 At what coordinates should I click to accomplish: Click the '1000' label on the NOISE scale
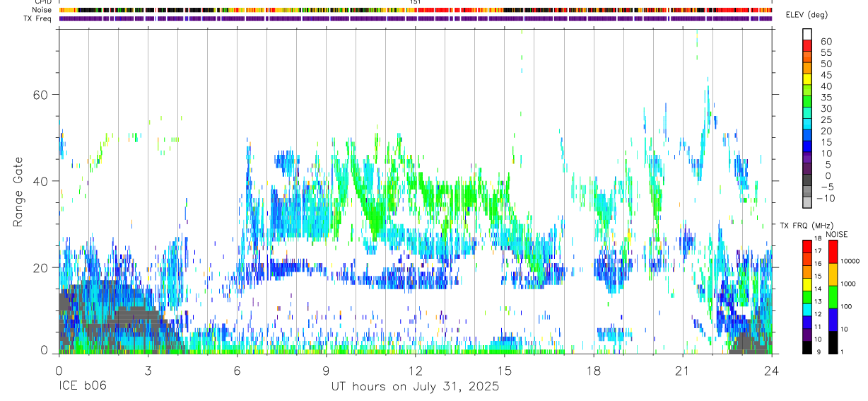pos(848,284)
